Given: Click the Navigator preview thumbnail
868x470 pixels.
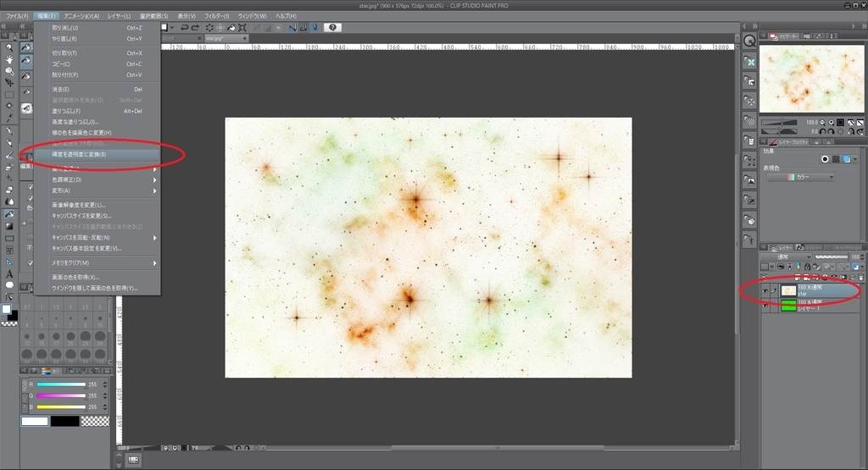Looking at the screenshot, I should [811, 79].
